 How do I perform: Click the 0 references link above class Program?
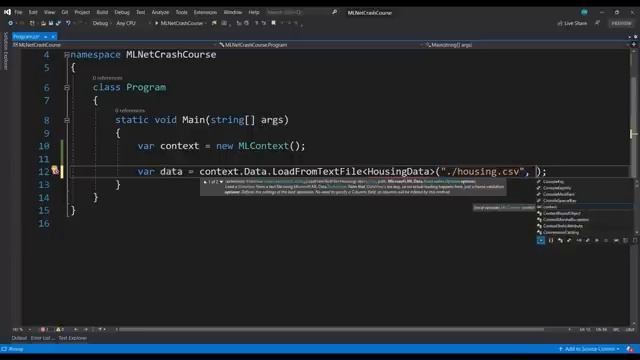107,78
